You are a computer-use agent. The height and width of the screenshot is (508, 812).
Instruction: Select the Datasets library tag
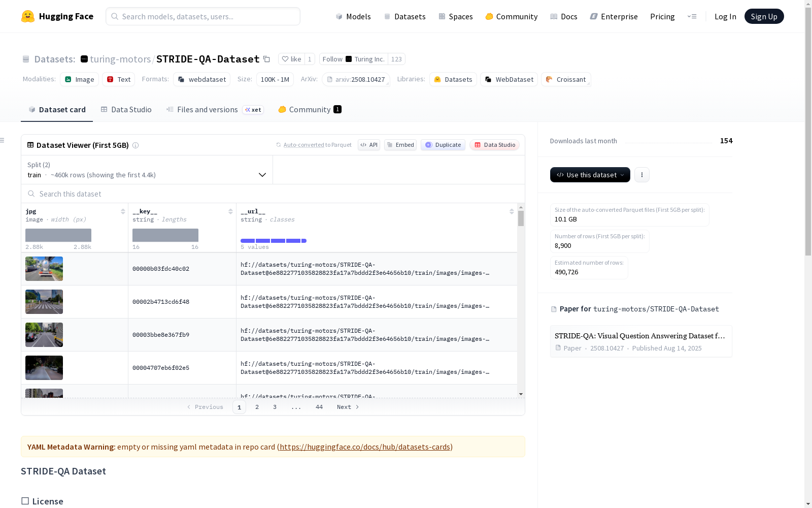click(453, 79)
